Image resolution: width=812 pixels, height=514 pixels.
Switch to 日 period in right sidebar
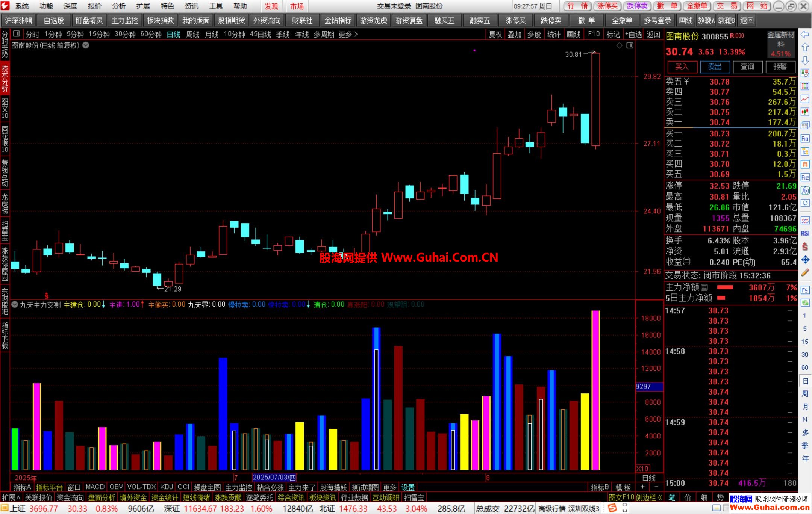[805, 381]
